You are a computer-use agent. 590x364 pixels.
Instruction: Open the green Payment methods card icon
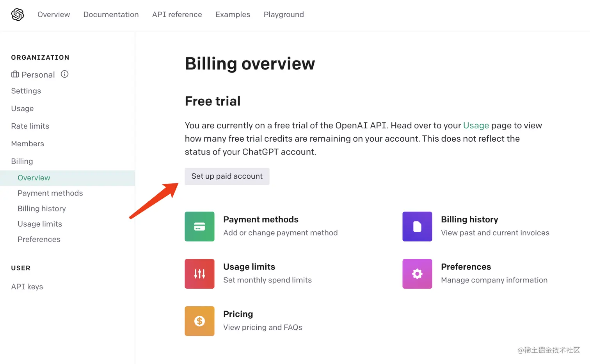(x=199, y=226)
